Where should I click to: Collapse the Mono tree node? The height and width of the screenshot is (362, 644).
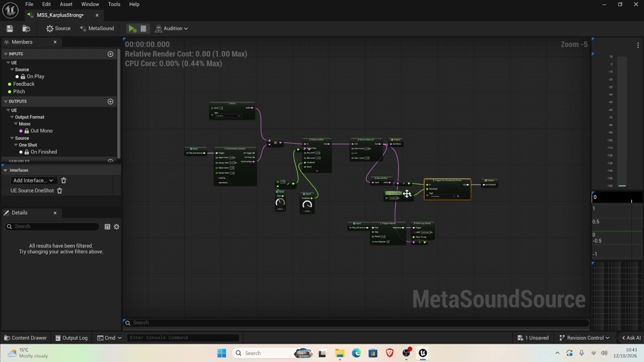[x=16, y=124]
